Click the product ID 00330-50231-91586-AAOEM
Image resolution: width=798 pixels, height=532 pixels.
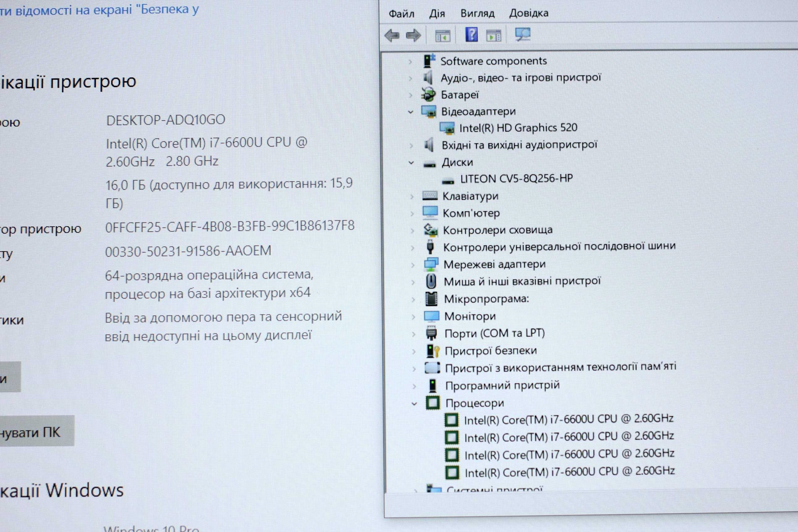click(x=188, y=251)
